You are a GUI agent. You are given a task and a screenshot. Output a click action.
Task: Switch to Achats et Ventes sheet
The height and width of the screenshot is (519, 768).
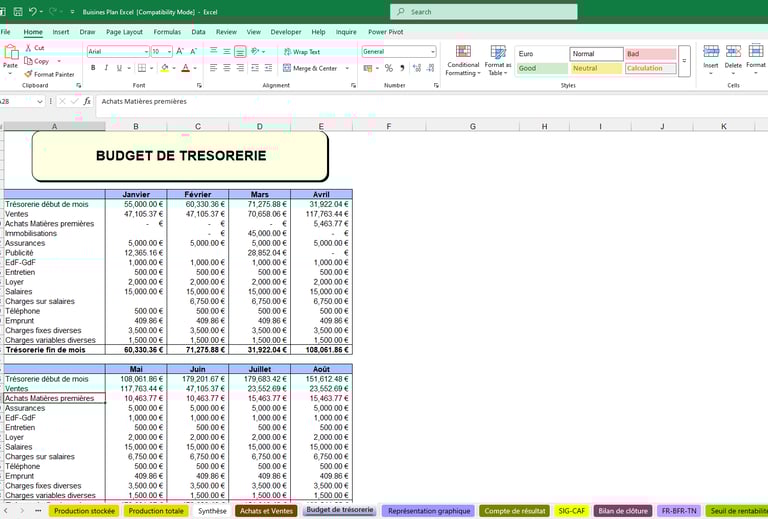tap(266, 511)
